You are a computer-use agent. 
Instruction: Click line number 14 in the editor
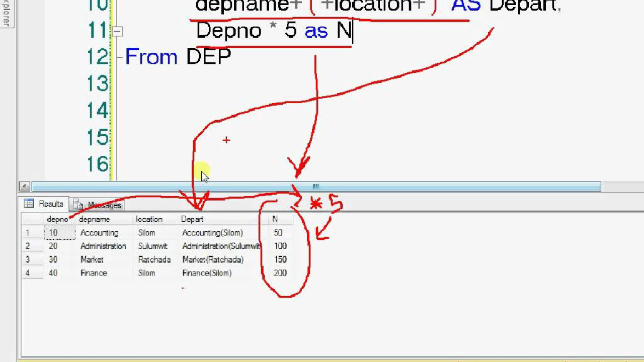tap(98, 111)
